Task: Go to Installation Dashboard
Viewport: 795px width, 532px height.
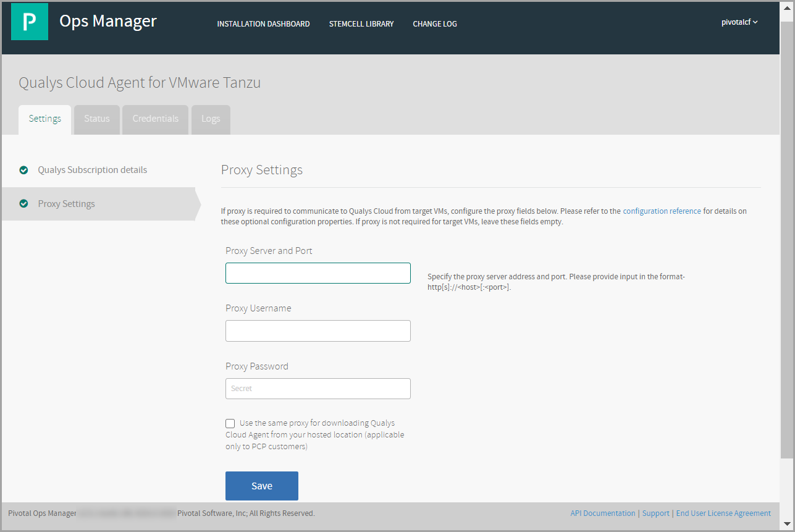Action: 263,24
